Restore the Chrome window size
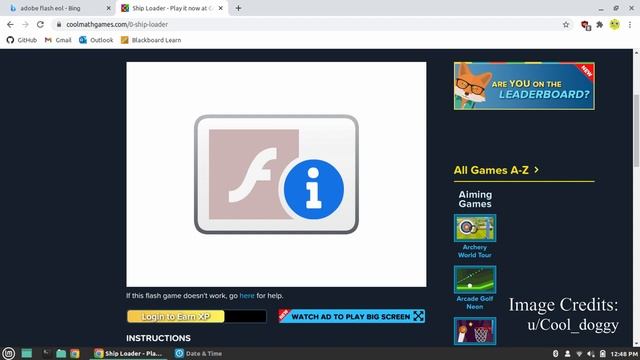The width and height of the screenshot is (640, 360). [x=616, y=8]
